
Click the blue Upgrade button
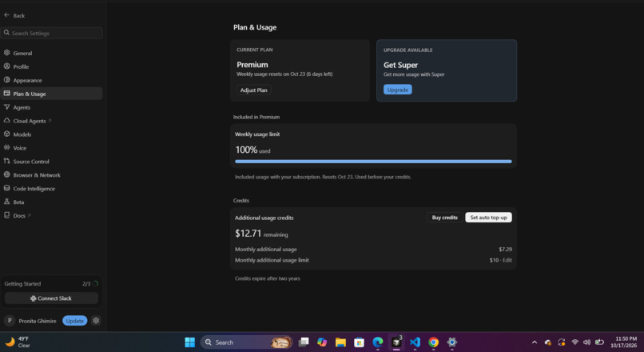(398, 90)
